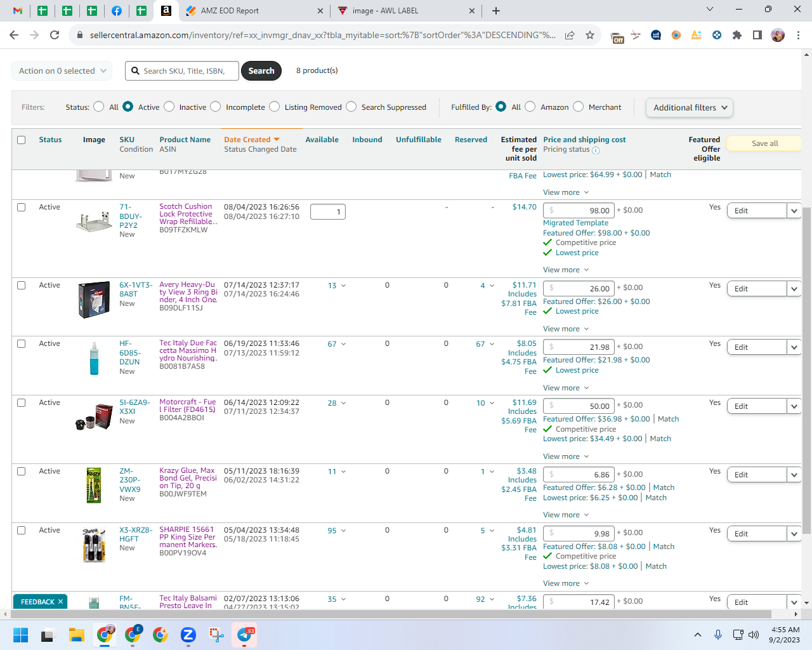
Task: Select the Inactive status filter
Action: 169,107
